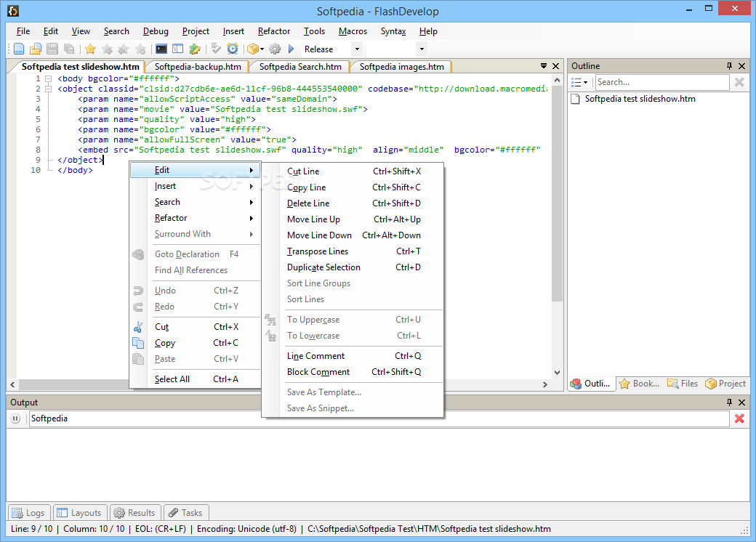This screenshot has height=542, width=756.
Task: Choose Transpose Lines in the submenu
Action: pyautogui.click(x=354, y=251)
